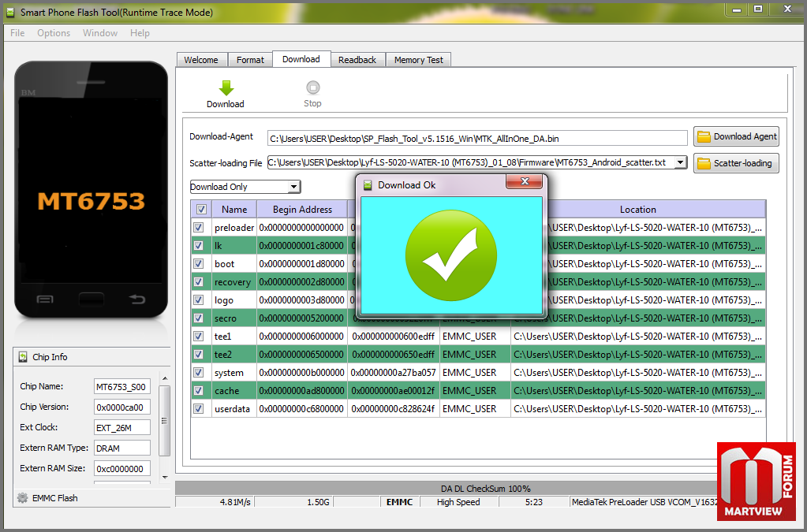Click the Name column header
This screenshot has height=532, width=807.
234,209
